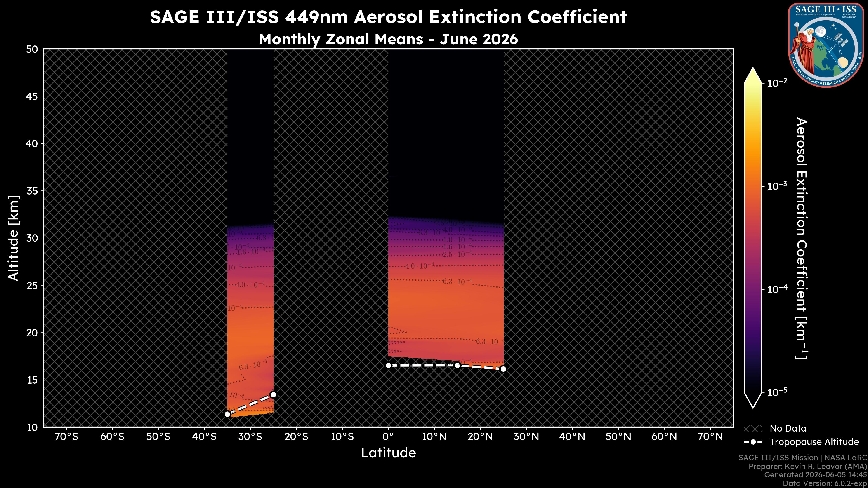The image size is (868, 488).
Task: Click the colorbar tick label 10⁻³
Action: tap(778, 185)
